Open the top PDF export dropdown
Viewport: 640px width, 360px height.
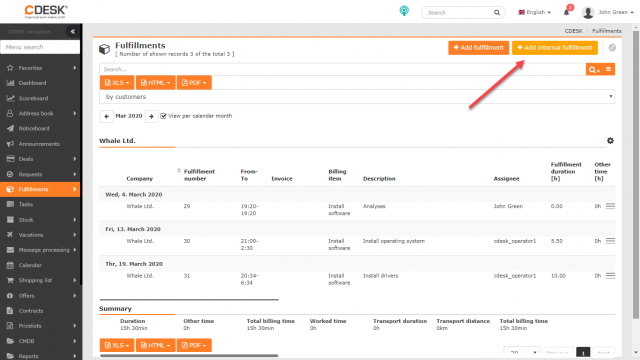(194, 82)
